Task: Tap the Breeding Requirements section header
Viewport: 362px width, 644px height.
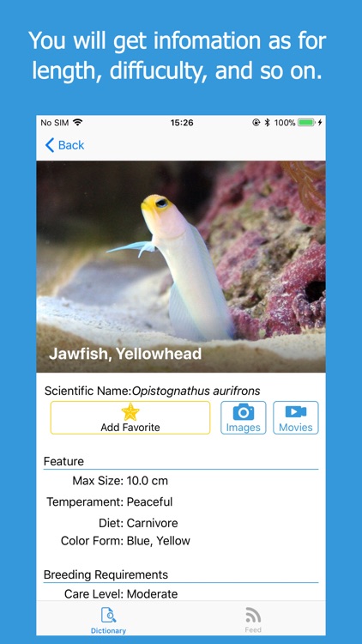Action: [x=106, y=574]
